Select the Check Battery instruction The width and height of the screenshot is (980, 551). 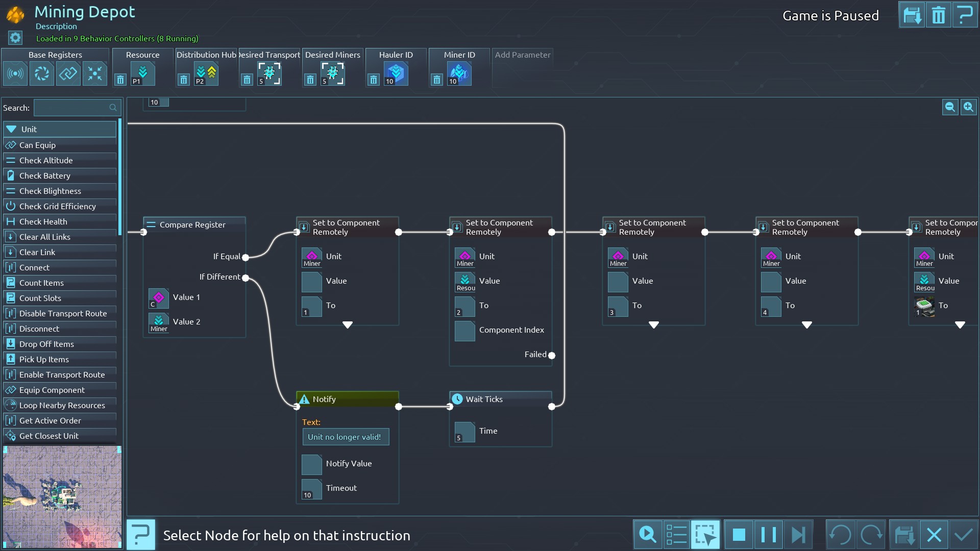(x=45, y=176)
